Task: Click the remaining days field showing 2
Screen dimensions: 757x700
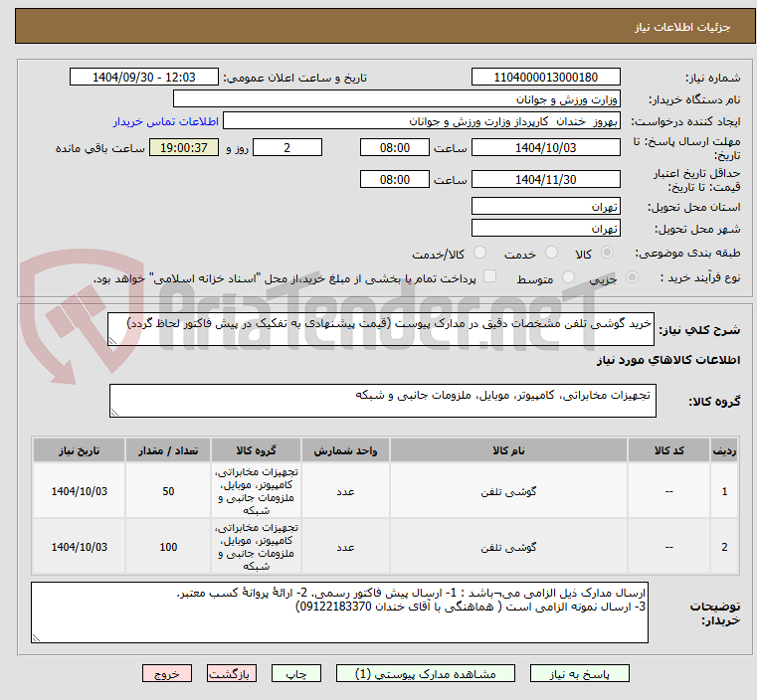Action: [x=287, y=147]
